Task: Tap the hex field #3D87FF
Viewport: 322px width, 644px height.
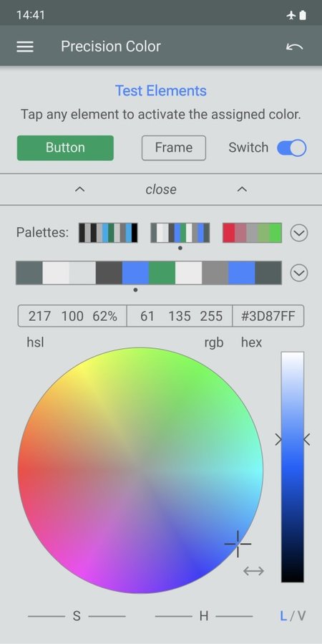Action: (x=268, y=316)
